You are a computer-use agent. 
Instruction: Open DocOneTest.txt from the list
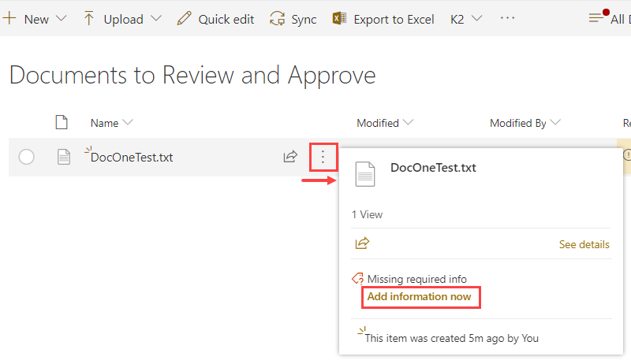[132, 157]
